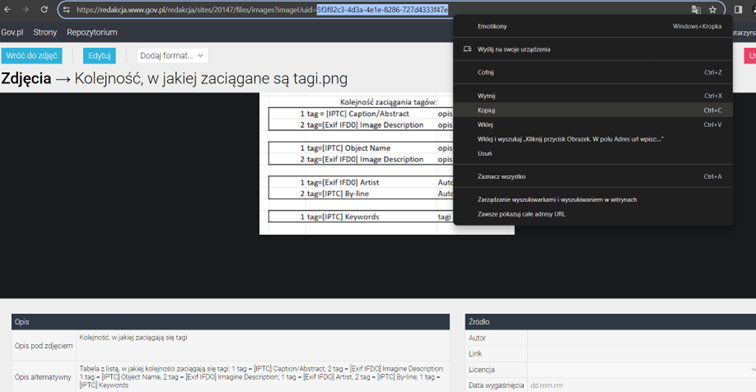Select Wytnij in the context menu
756x392 pixels.
click(x=593, y=96)
